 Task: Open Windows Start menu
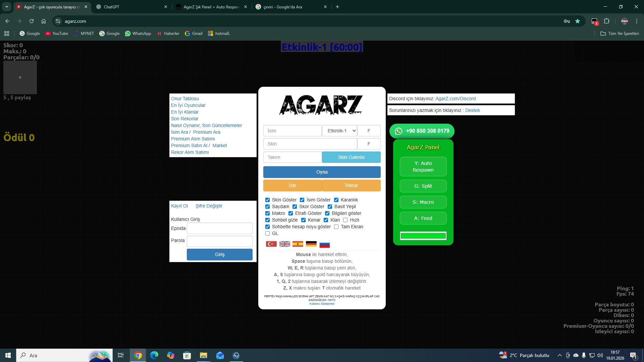[8, 355]
